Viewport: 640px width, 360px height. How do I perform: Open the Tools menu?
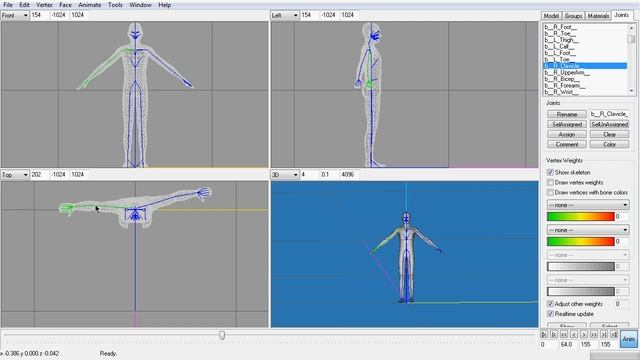point(115,5)
